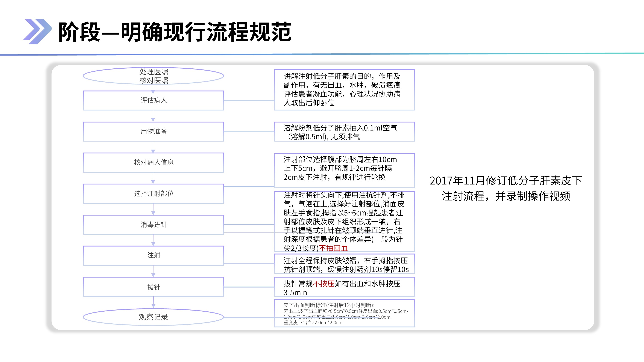Image resolution: width=644 pixels, height=362 pixels.
Task: Select the 评估病人 flowchart box
Action: pyautogui.click(x=153, y=100)
